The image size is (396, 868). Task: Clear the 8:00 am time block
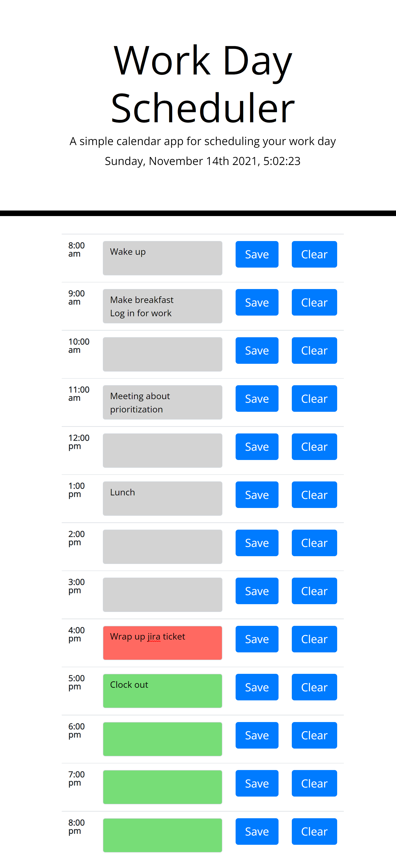[x=314, y=254]
